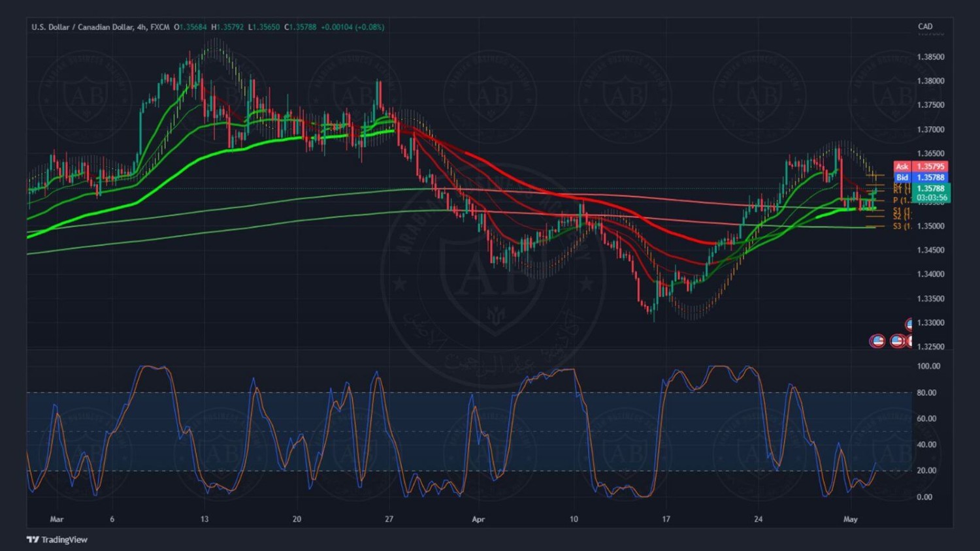This screenshot has height=551, width=980.
Task: Click the 13 date label on time axis
Action: 204,519
